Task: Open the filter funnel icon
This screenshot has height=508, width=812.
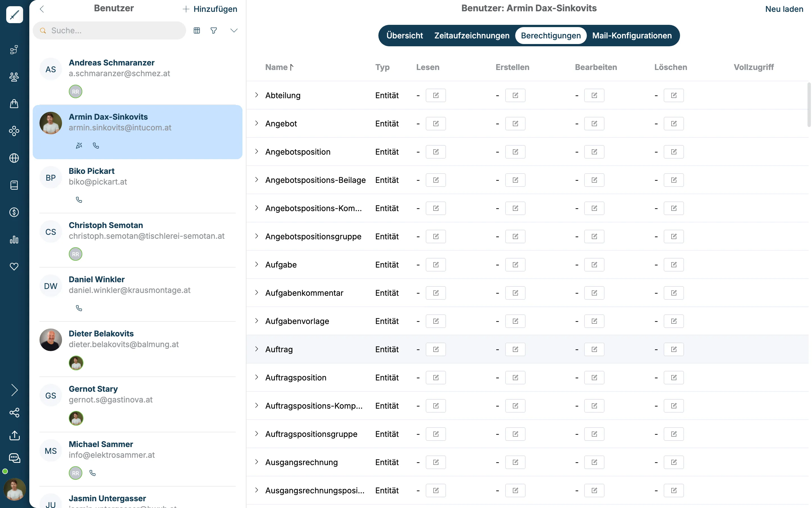Action: pos(214,30)
